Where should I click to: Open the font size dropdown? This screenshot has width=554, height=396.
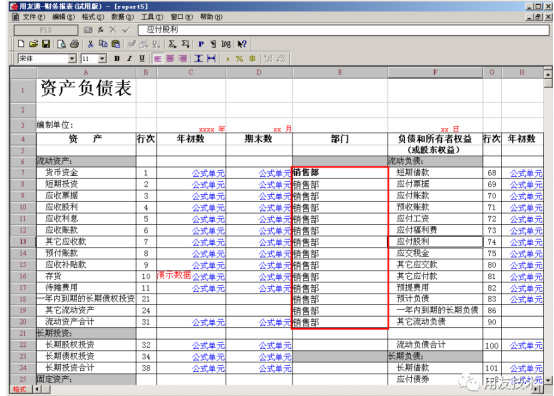(102, 59)
